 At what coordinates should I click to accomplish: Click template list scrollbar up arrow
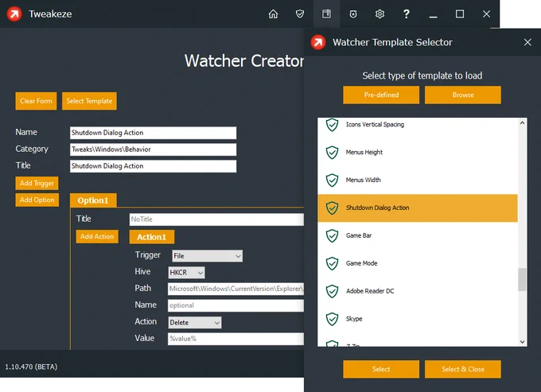523,122
